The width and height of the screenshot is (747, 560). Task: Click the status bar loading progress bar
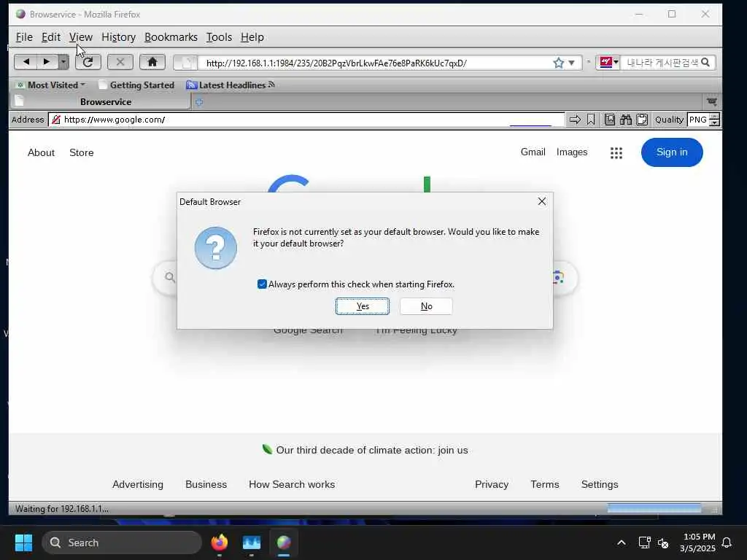tap(654, 509)
